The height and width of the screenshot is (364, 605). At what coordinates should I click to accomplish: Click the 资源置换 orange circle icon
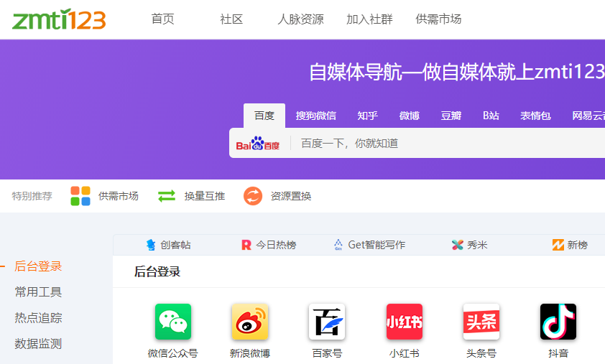click(253, 196)
